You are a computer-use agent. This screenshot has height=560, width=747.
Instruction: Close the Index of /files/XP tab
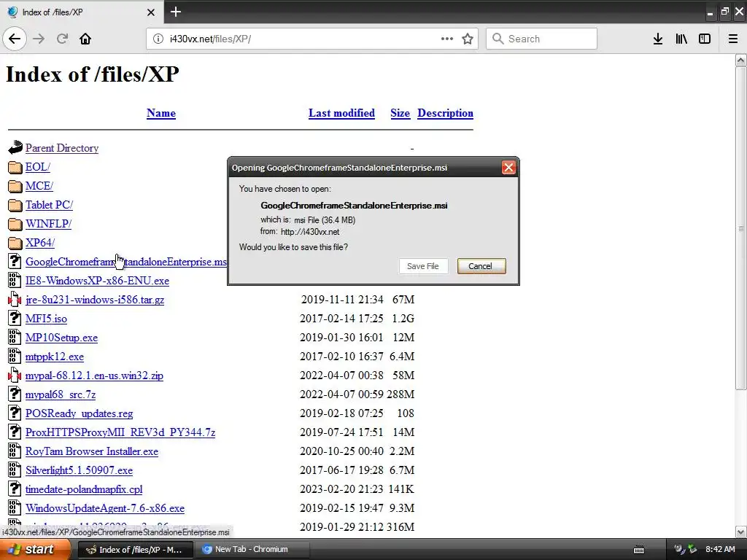tap(150, 12)
